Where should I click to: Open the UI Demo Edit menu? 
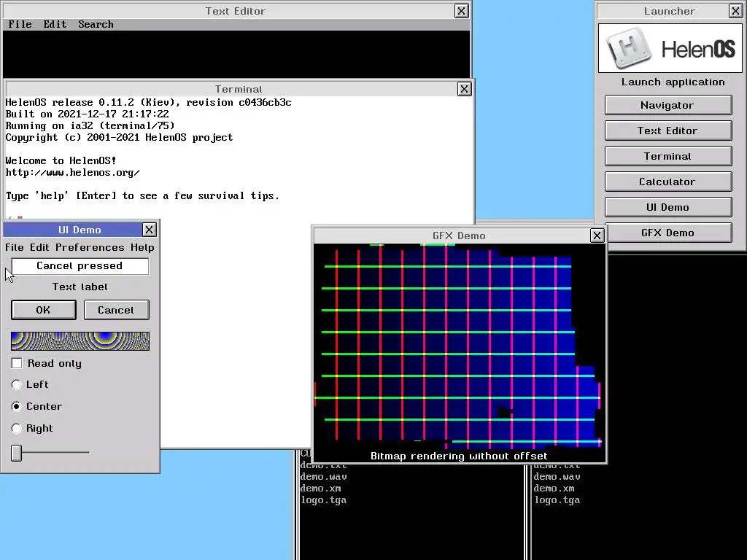click(39, 247)
